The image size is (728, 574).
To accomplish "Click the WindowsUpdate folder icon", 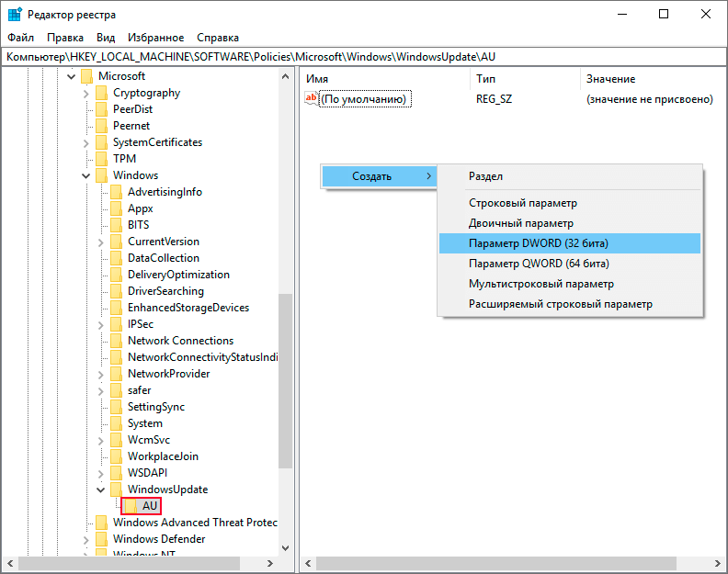I will point(117,490).
